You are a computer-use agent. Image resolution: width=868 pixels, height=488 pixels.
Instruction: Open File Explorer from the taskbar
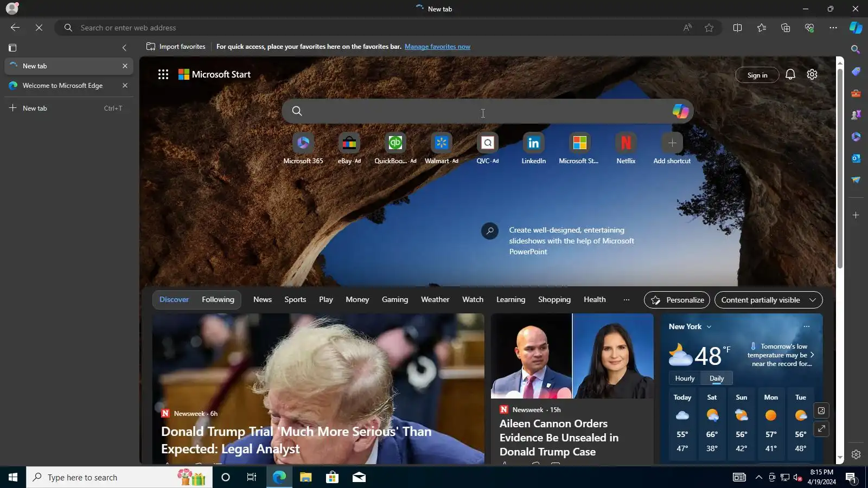[x=305, y=477]
